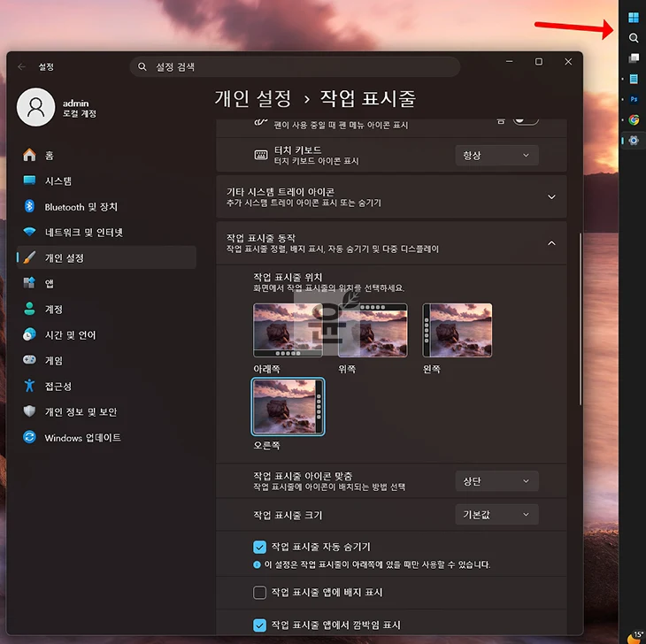Open Task View icon on the taskbar

coord(634,58)
